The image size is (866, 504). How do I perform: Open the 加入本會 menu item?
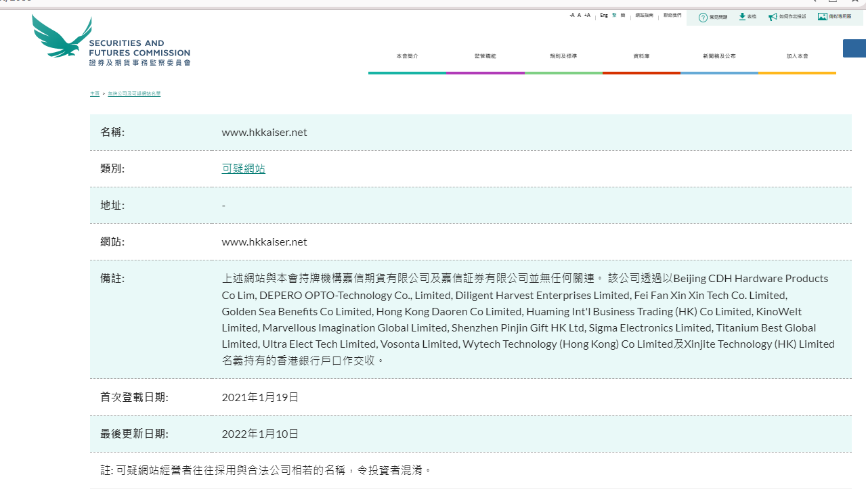tap(797, 56)
